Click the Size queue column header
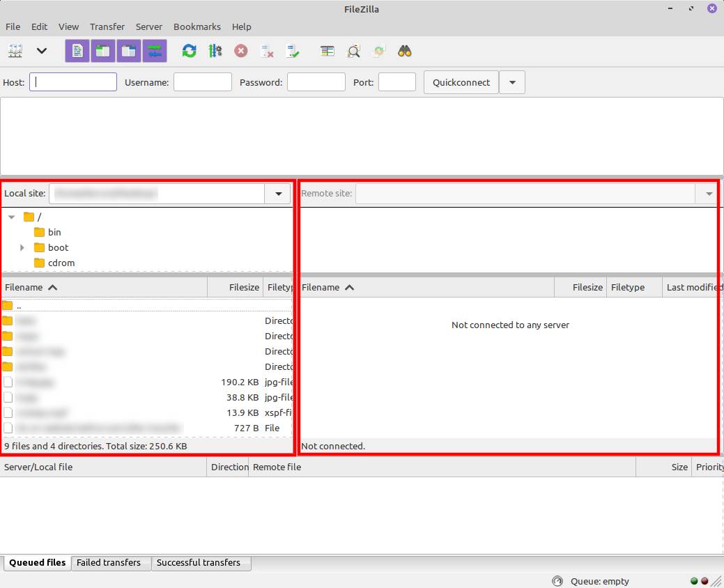Viewport: 724px width, 588px height. click(x=663, y=467)
